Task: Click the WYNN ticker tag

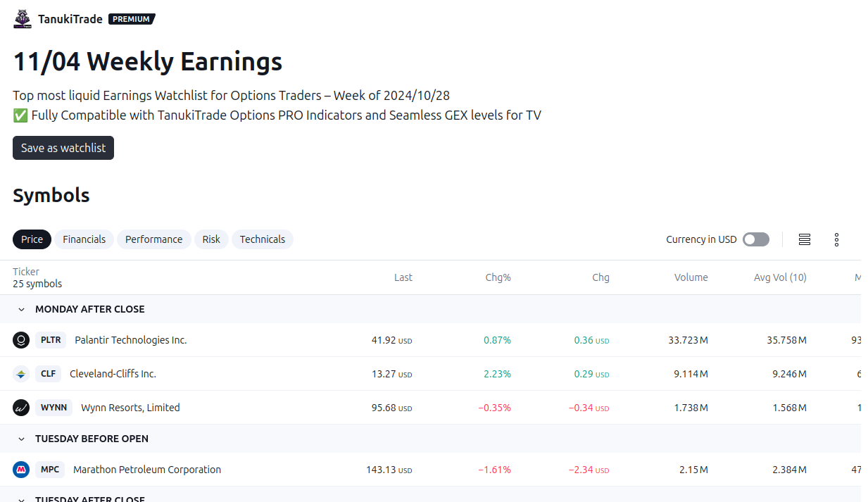Action: [54, 408]
